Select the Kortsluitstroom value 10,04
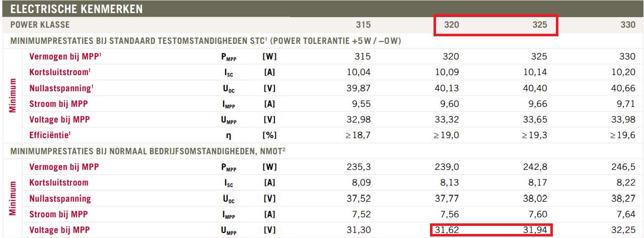The image size is (644, 238). [x=359, y=72]
